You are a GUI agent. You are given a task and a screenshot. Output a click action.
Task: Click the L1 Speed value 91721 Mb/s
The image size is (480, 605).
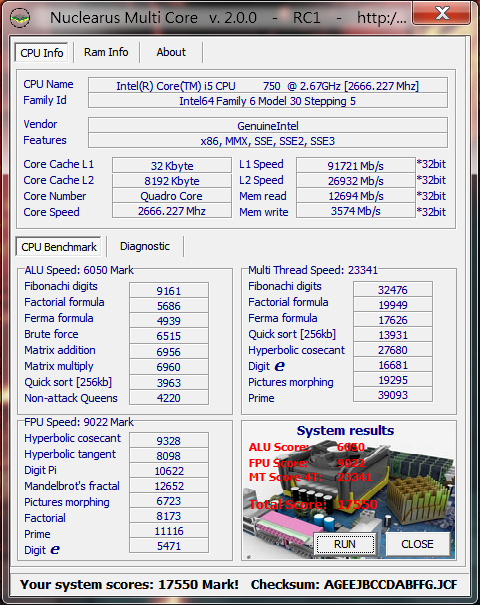[355, 166]
